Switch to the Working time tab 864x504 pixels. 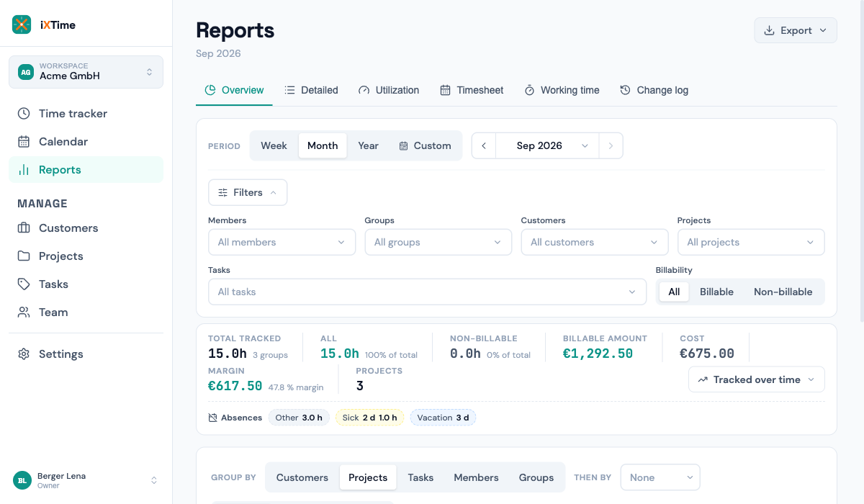tap(562, 90)
